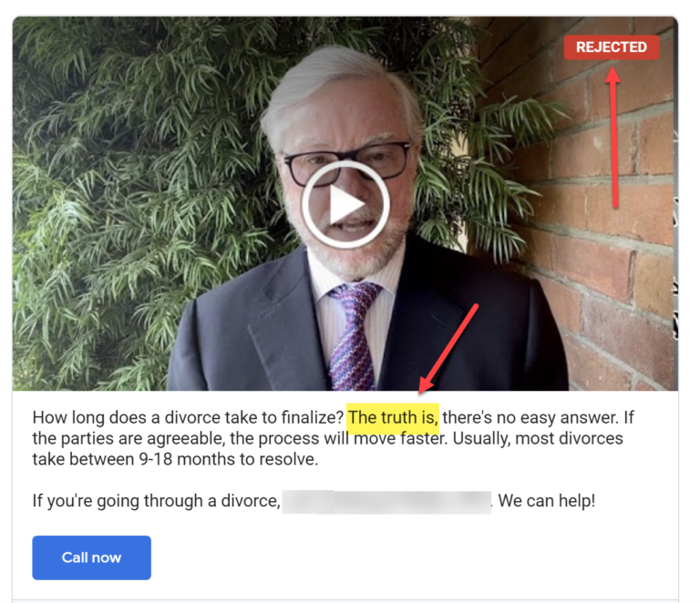
Task: Click the blurred redacted text block
Action: [386, 501]
